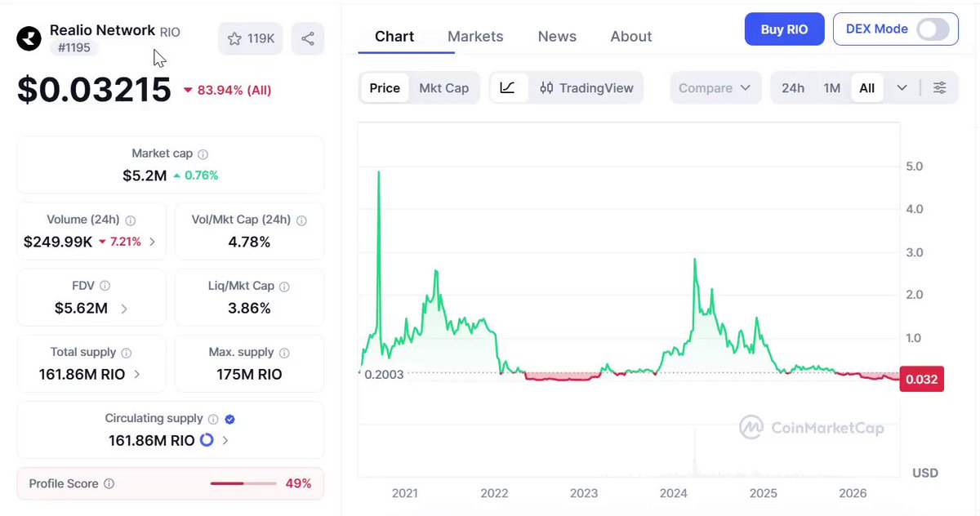Viewport: 980px width, 516px height.
Task: Click the circulating supply progress ring icon
Action: [x=207, y=440]
